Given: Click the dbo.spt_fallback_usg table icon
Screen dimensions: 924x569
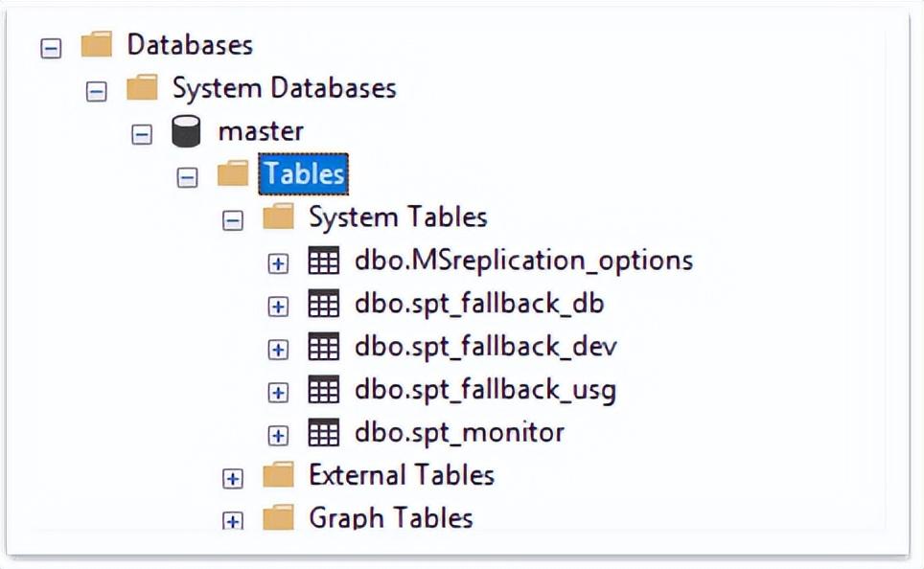Looking at the screenshot, I should [x=324, y=390].
